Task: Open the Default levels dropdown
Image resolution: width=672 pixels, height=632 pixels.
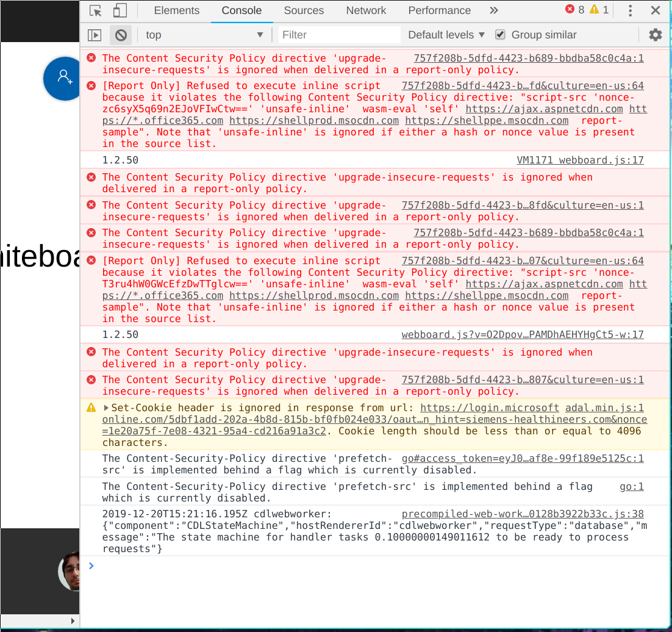Action: point(446,35)
